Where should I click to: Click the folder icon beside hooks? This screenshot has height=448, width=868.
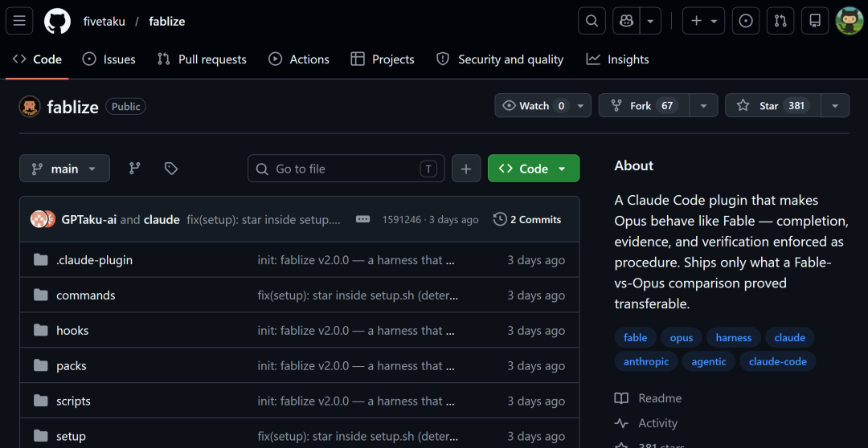[40, 331]
